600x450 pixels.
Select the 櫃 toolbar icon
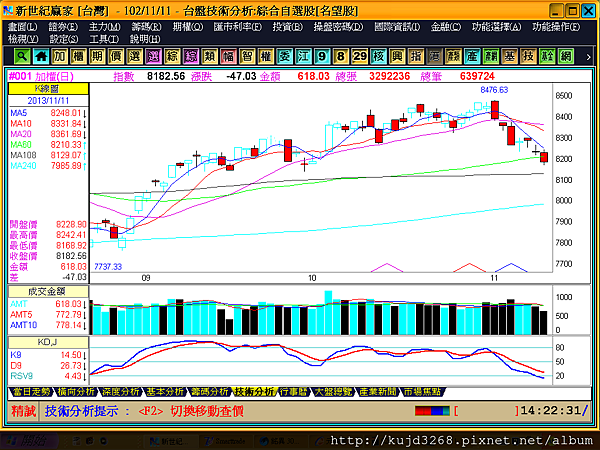pos(78,57)
